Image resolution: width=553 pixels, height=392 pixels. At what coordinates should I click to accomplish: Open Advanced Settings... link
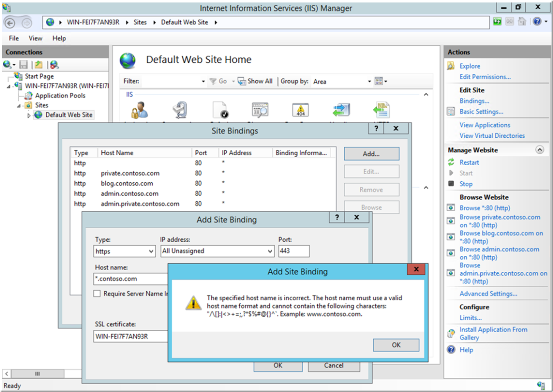pyautogui.click(x=488, y=294)
